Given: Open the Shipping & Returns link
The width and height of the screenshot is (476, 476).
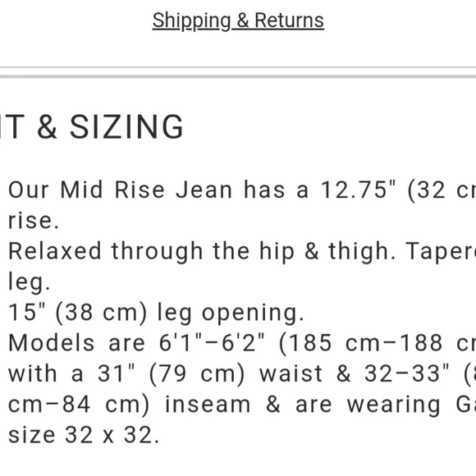Looking at the screenshot, I should coord(238,21).
